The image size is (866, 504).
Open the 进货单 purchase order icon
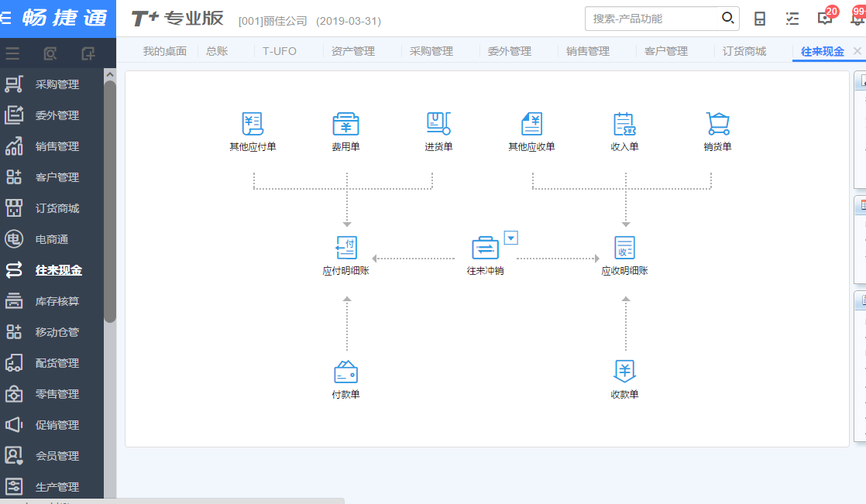tap(438, 124)
